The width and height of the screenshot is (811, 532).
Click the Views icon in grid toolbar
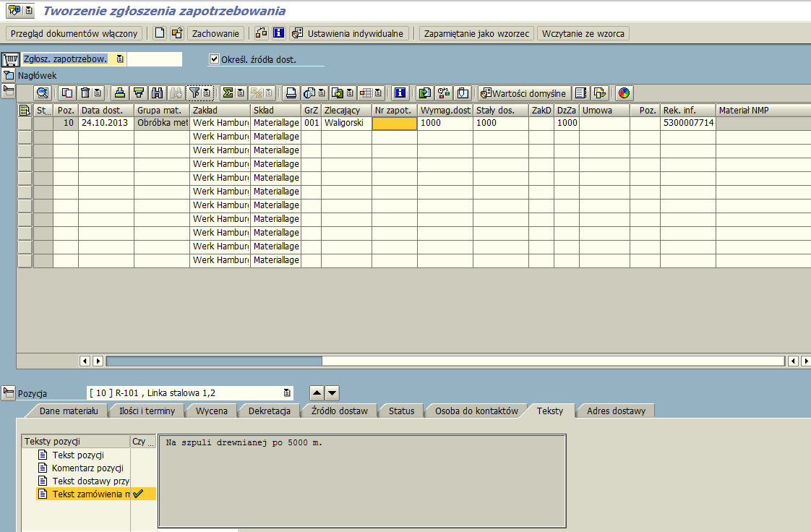click(309, 93)
